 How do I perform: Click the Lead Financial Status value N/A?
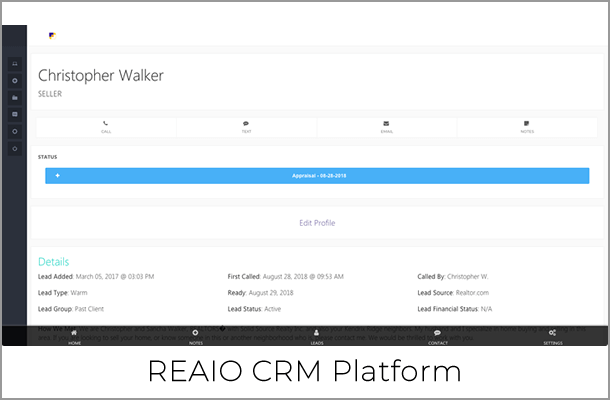(x=486, y=309)
